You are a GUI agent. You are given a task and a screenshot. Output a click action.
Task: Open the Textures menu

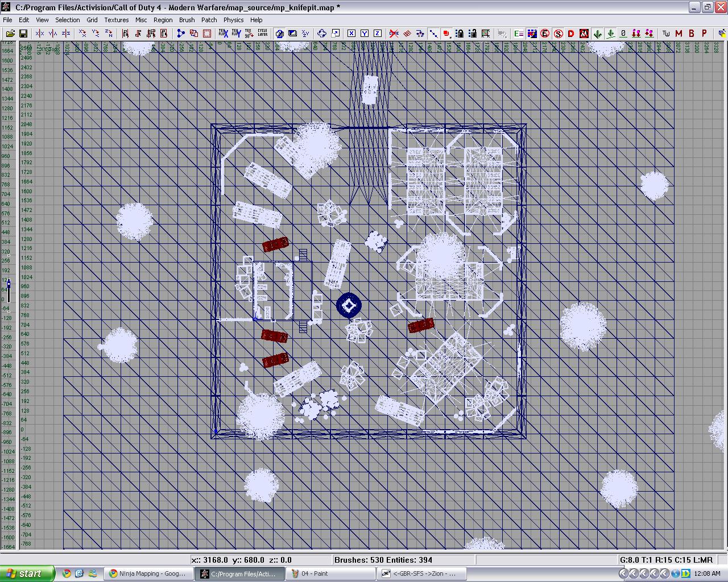point(117,20)
